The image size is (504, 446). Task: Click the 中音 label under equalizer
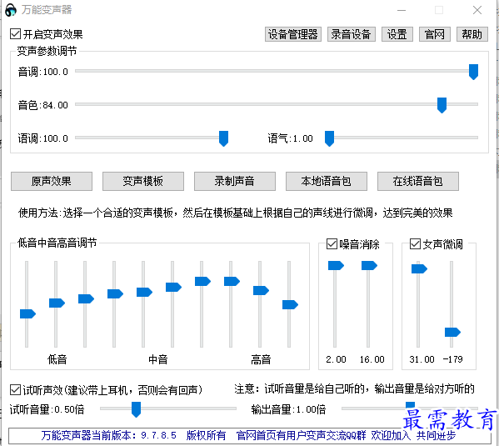pos(158,359)
